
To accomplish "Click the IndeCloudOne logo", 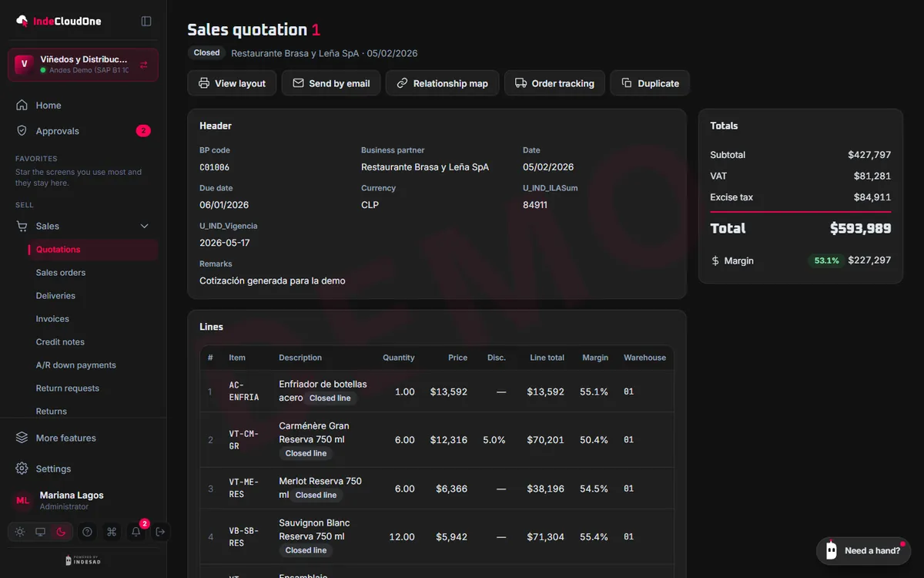I will pyautogui.click(x=59, y=21).
